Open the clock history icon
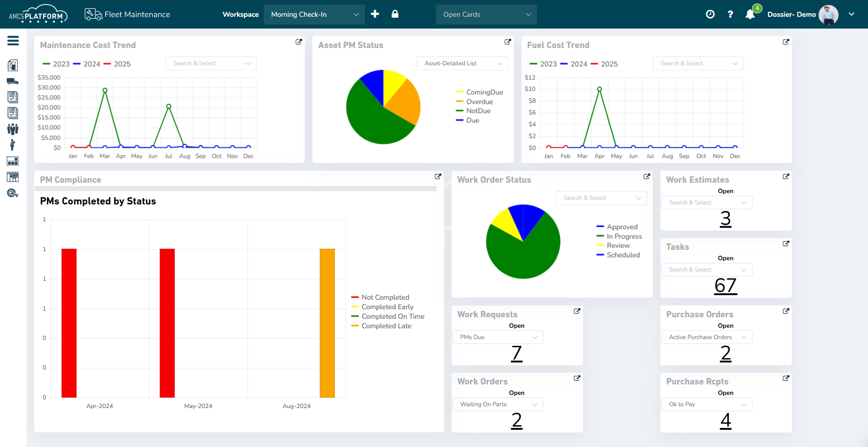 pos(710,15)
